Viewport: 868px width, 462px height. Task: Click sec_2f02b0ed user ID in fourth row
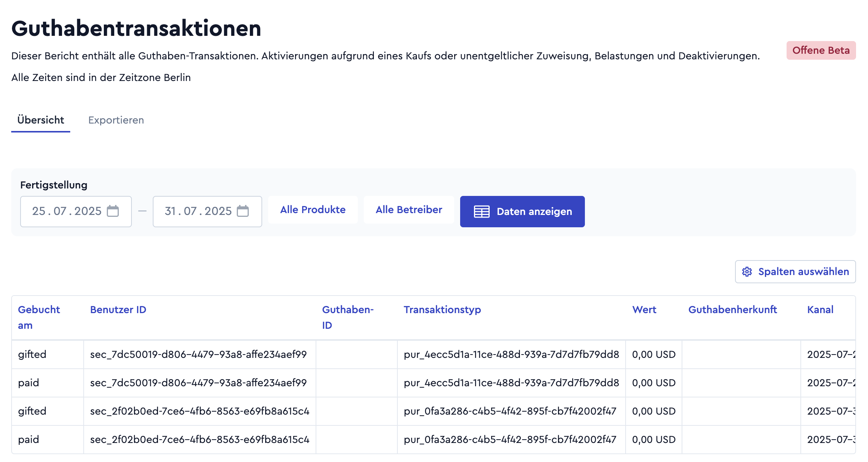200,440
